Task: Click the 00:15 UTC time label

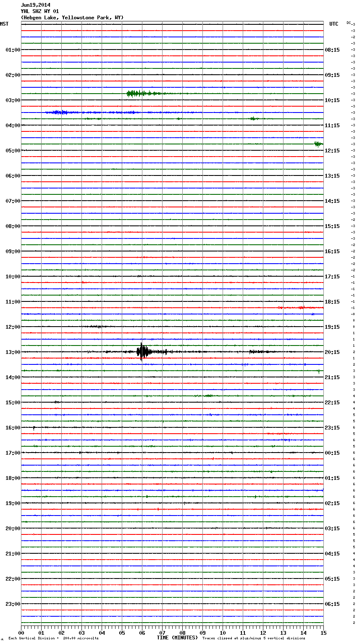Action: pos(332,453)
